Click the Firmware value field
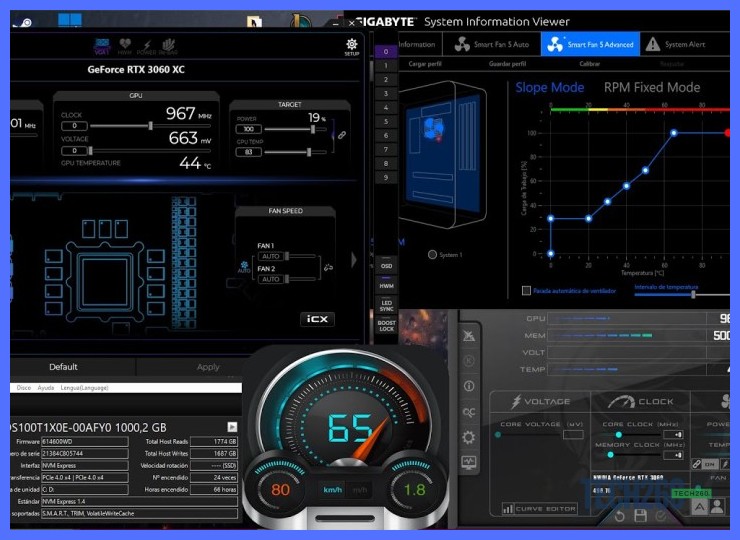The height and width of the screenshot is (540, 740). 85,442
